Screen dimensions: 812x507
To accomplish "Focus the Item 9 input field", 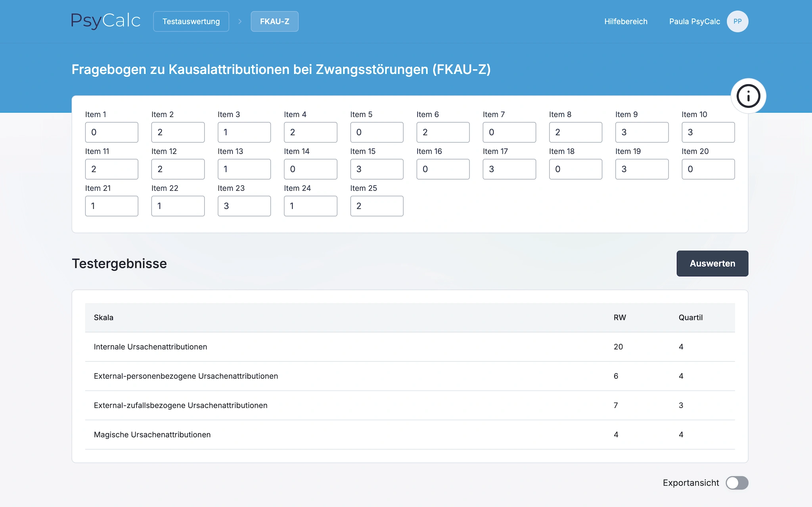I will point(642,132).
